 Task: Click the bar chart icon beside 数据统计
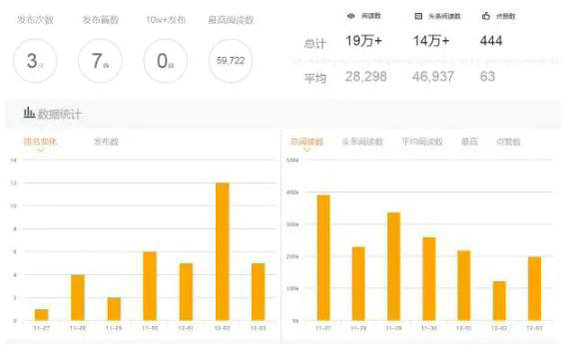click(x=29, y=113)
